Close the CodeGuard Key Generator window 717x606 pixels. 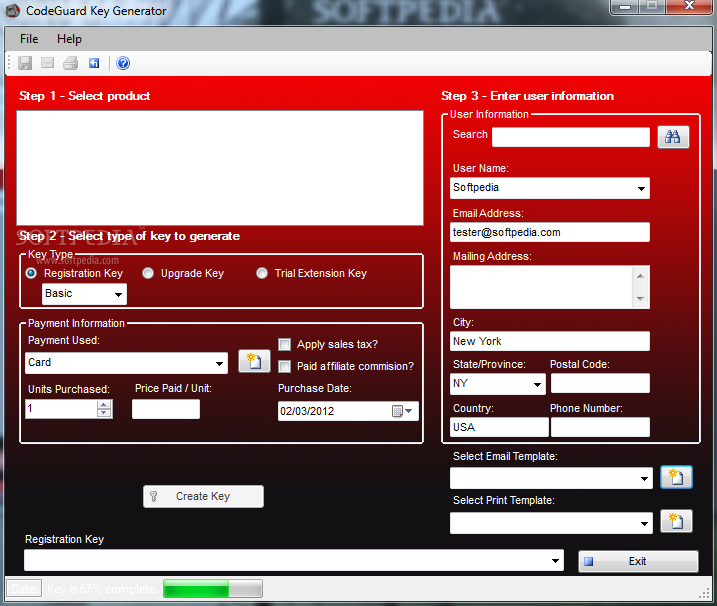(690, 6)
